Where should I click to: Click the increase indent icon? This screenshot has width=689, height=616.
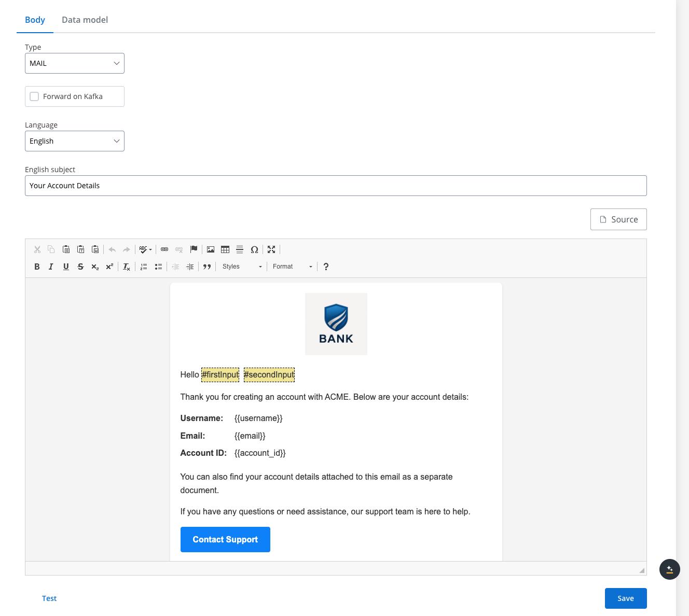pos(190,267)
